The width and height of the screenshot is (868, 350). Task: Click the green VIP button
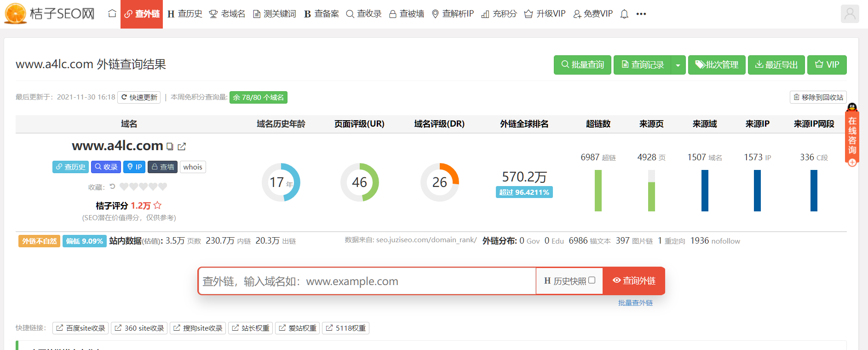(827, 65)
